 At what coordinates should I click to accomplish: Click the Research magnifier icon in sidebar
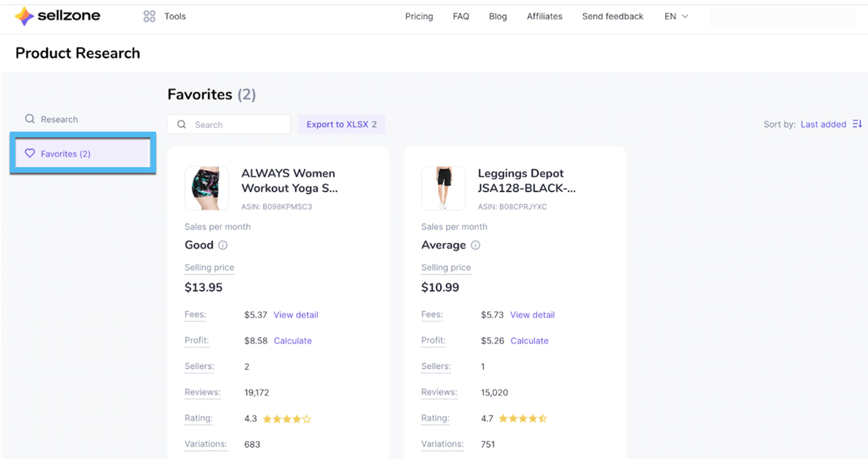[30, 119]
